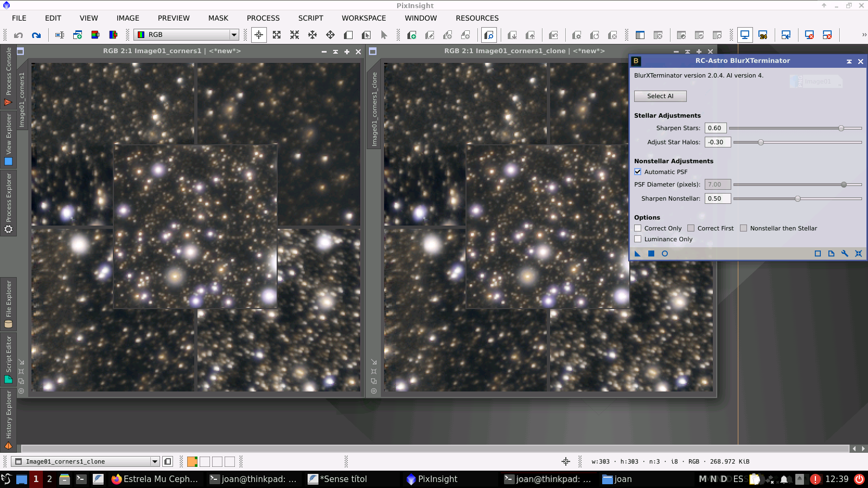
Task: Open the PROCESS menu
Action: coord(263,18)
